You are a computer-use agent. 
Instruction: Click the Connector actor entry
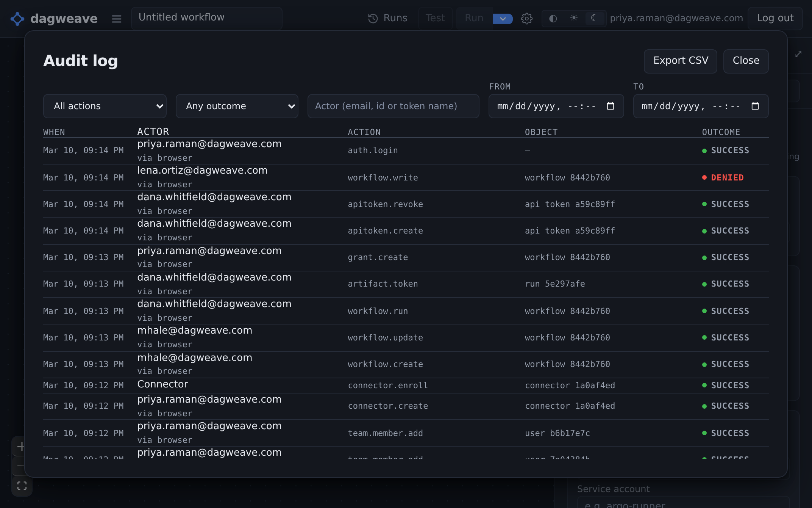click(162, 384)
